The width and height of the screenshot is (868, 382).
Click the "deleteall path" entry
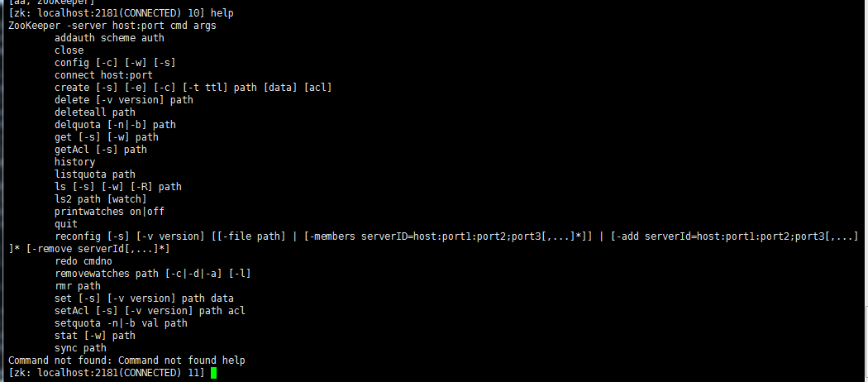click(x=95, y=112)
